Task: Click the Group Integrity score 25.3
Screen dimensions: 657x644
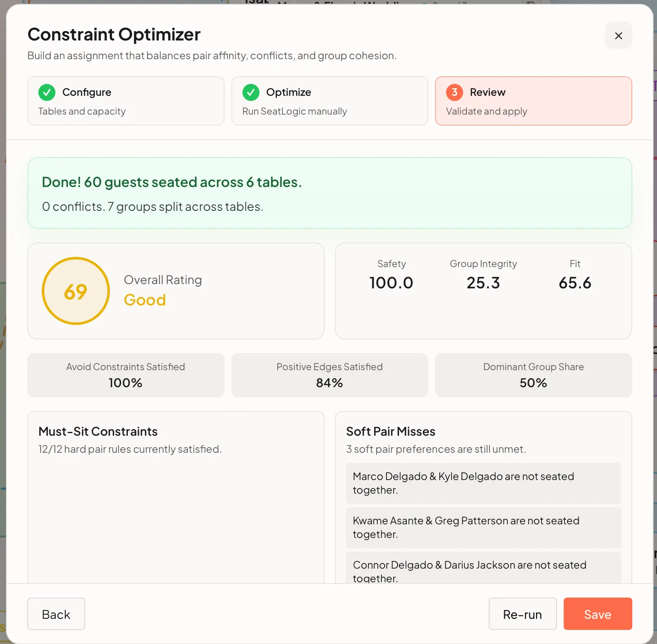Action: (483, 283)
